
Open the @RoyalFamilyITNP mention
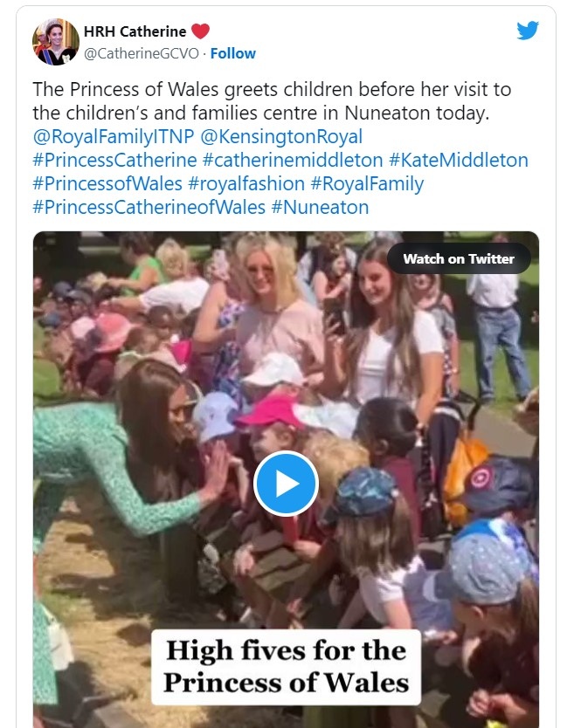tap(112, 137)
